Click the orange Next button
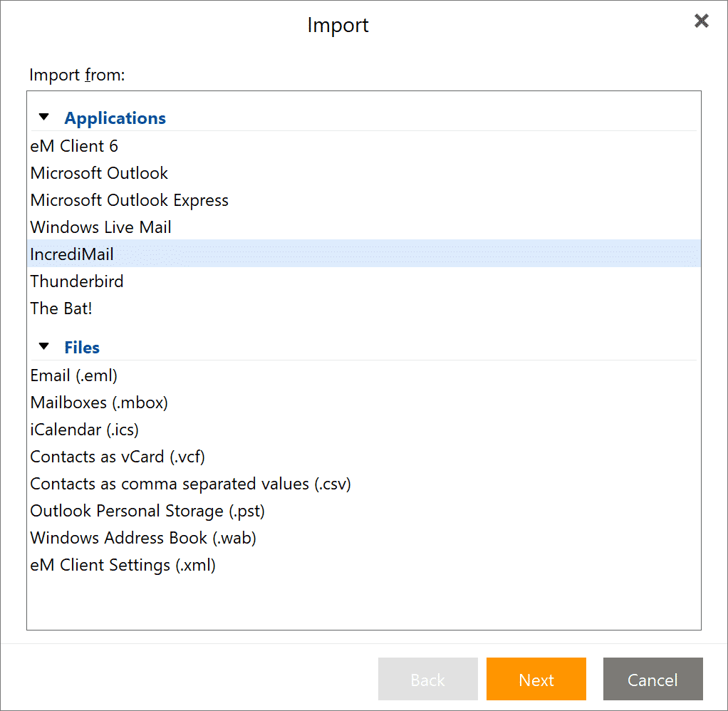The image size is (728, 711). pos(536,679)
